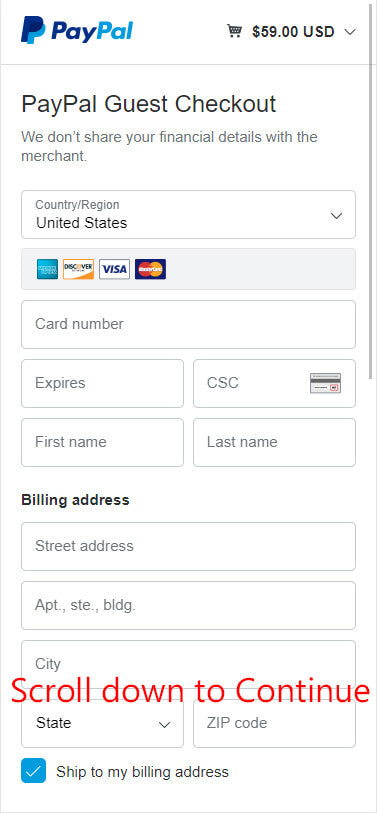
Task: Select the Last name field
Action: [274, 443]
